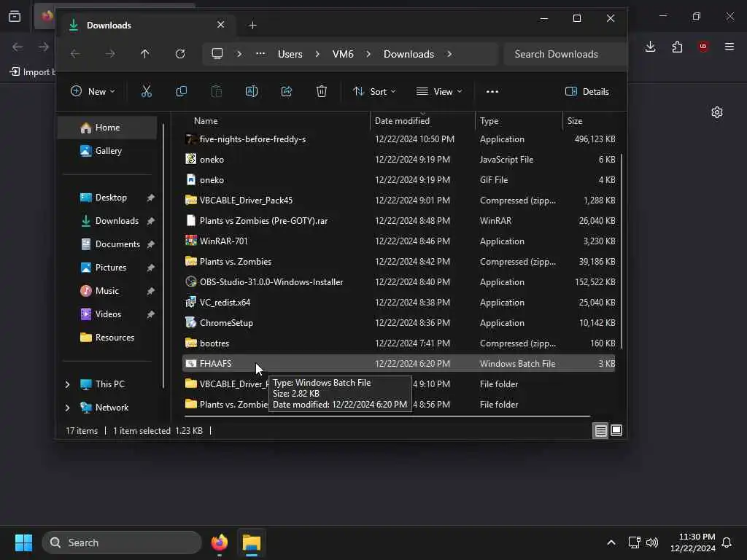Click the Rename icon in toolbar

coord(252,91)
